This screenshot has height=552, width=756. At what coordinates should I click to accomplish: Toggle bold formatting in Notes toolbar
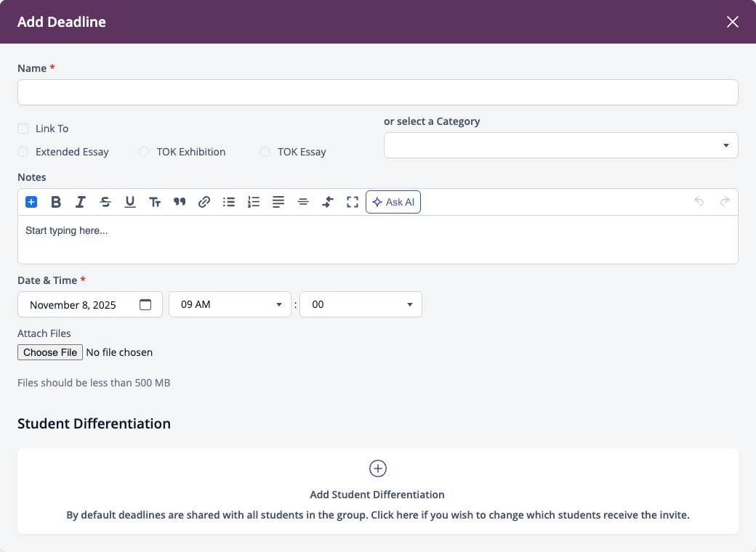[56, 202]
